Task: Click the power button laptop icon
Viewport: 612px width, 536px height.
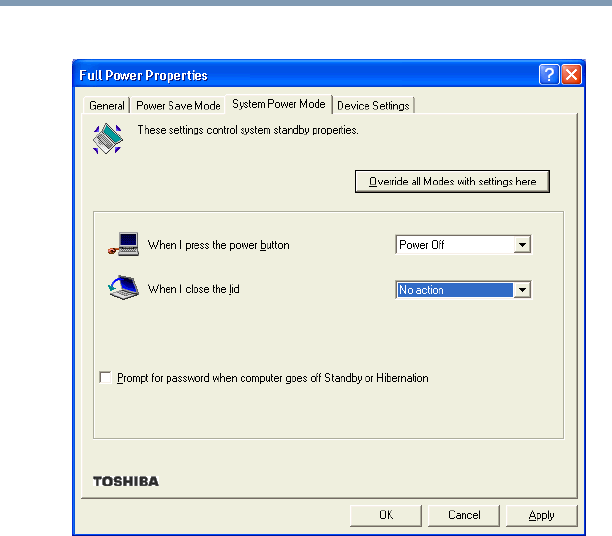Action: tap(123, 244)
